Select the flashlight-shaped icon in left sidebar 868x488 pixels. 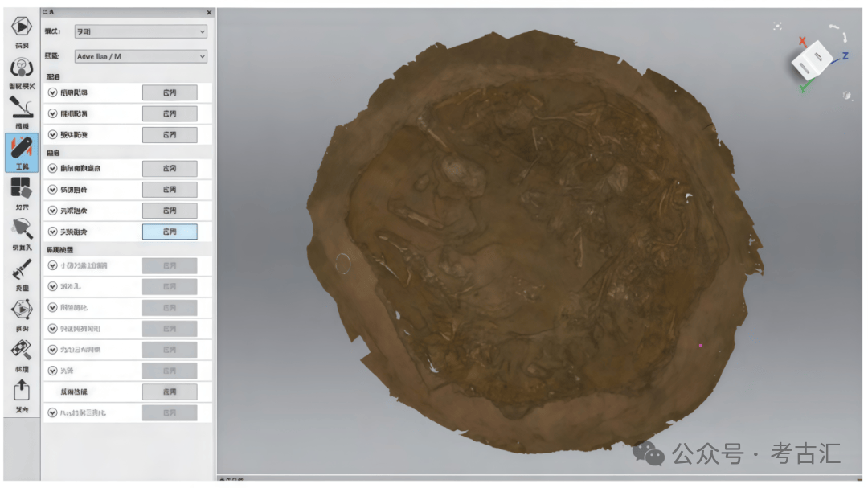click(x=21, y=229)
